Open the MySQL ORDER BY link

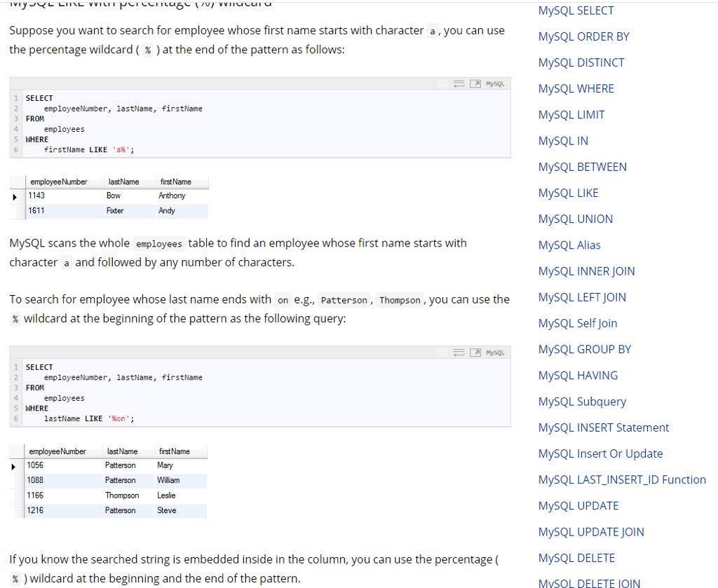coord(583,36)
